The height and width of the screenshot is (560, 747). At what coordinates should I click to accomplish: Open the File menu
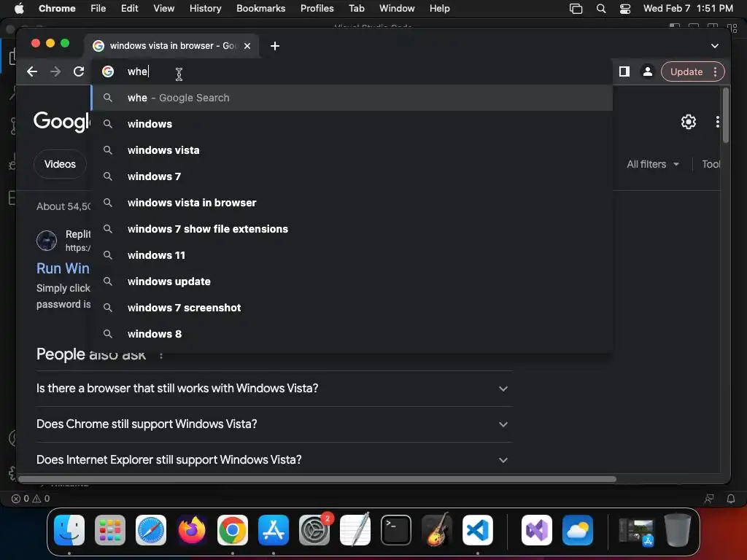point(98,8)
